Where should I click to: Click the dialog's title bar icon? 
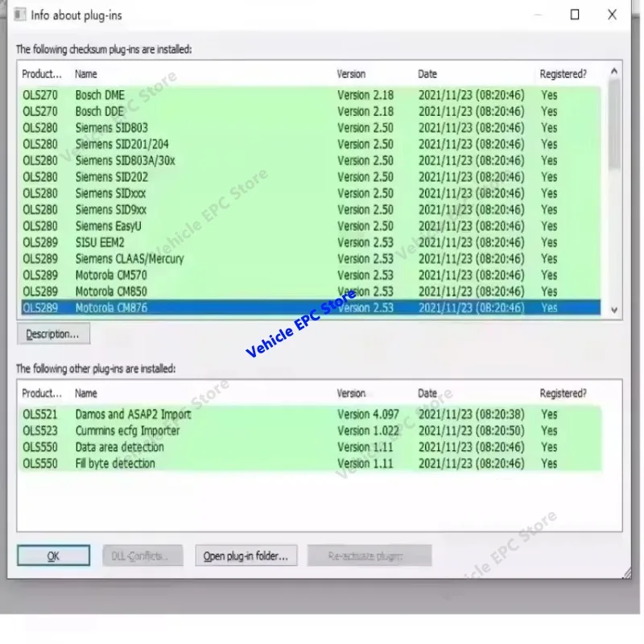tap(19, 14)
